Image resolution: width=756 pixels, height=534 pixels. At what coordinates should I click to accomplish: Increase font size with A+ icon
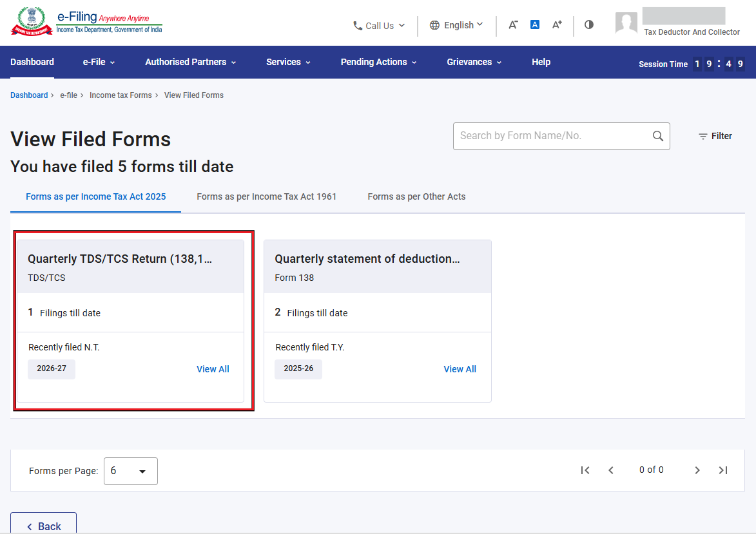click(557, 24)
